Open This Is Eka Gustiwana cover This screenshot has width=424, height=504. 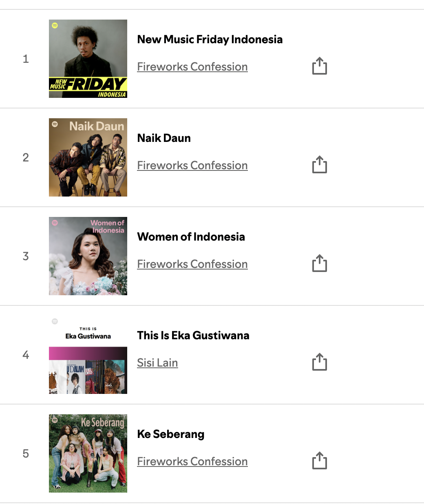(x=88, y=355)
